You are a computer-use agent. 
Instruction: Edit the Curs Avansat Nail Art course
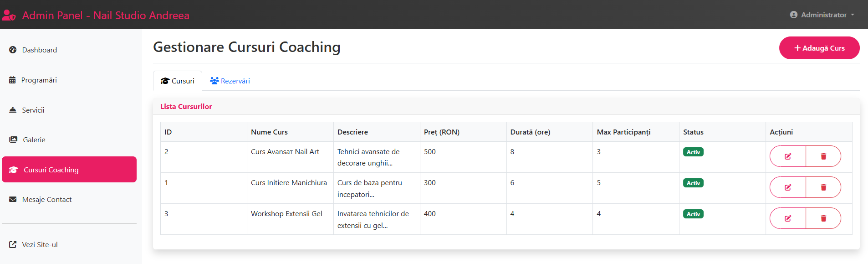point(788,156)
